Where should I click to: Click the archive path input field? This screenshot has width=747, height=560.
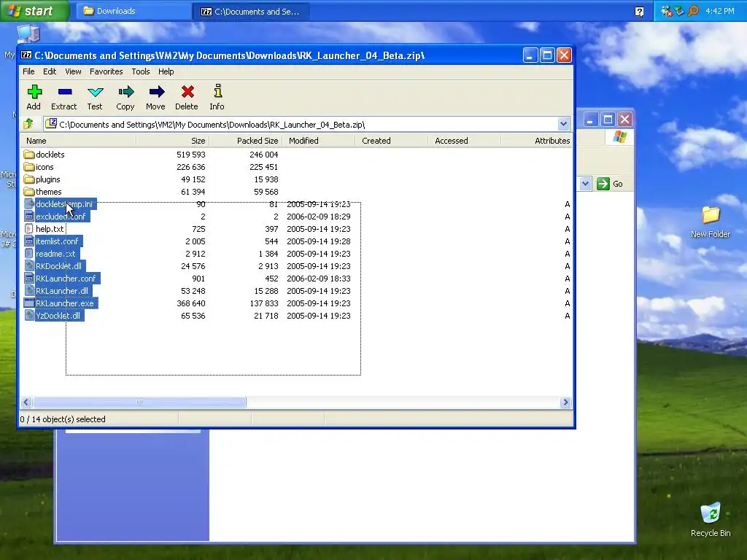click(300, 124)
